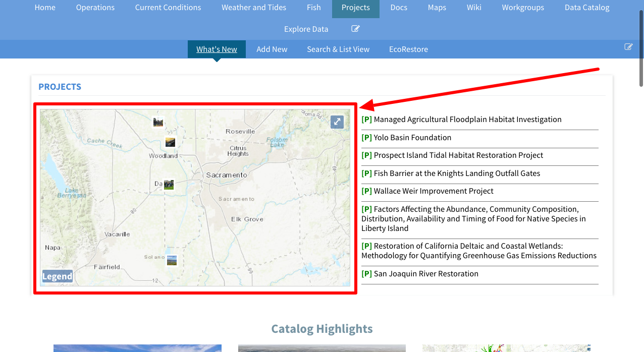The image size is (644, 352).
Task: Open the Weather and Tides menu
Action: pos(253,8)
